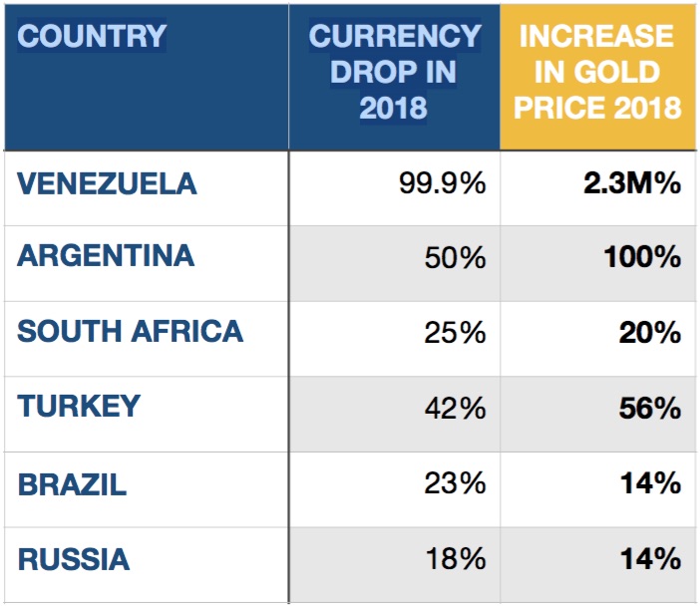Image resolution: width=700 pixels, height=610 pixels.
Task: Select the BRAZIL country cell
Action: (72, 485)
